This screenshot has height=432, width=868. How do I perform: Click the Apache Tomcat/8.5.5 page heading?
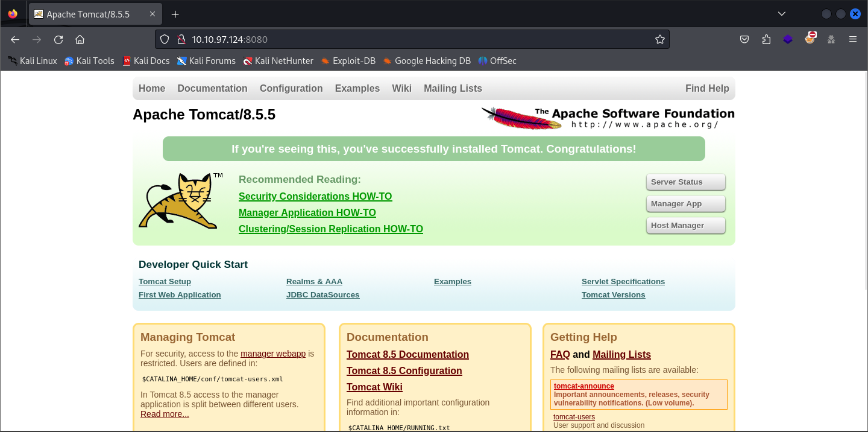click(x=204, y=115)
